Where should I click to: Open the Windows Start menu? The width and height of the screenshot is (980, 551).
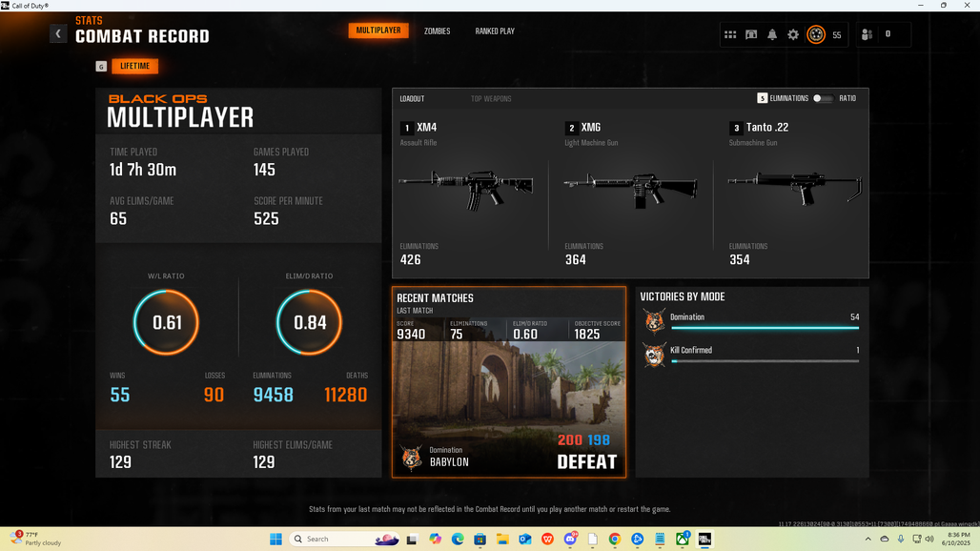[x=276, y=540]
